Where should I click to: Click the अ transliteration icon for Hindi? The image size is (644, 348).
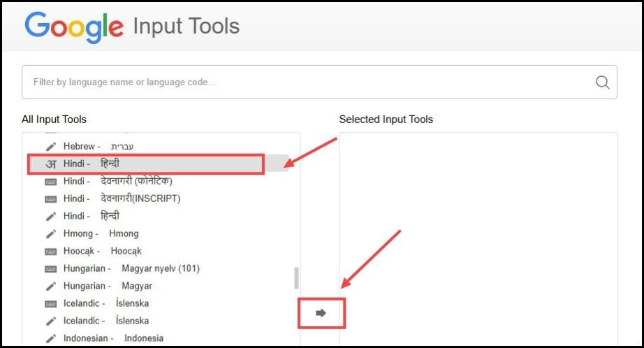point(50,164)
